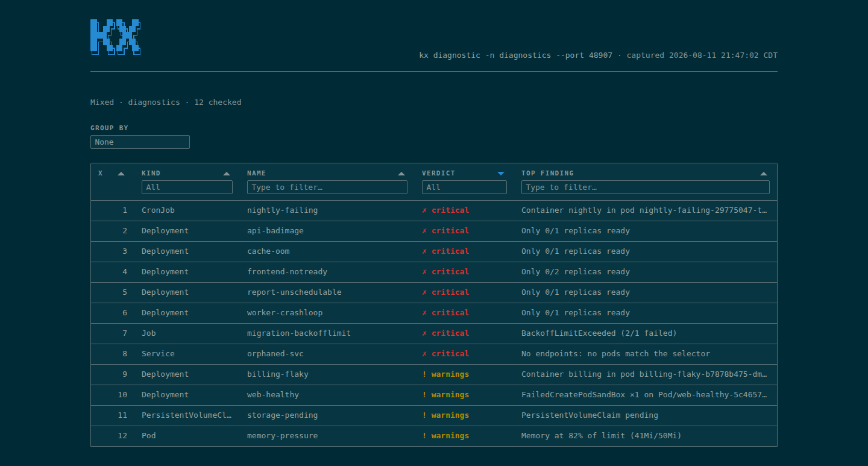Click the Pod kind cell

[149, 436]
